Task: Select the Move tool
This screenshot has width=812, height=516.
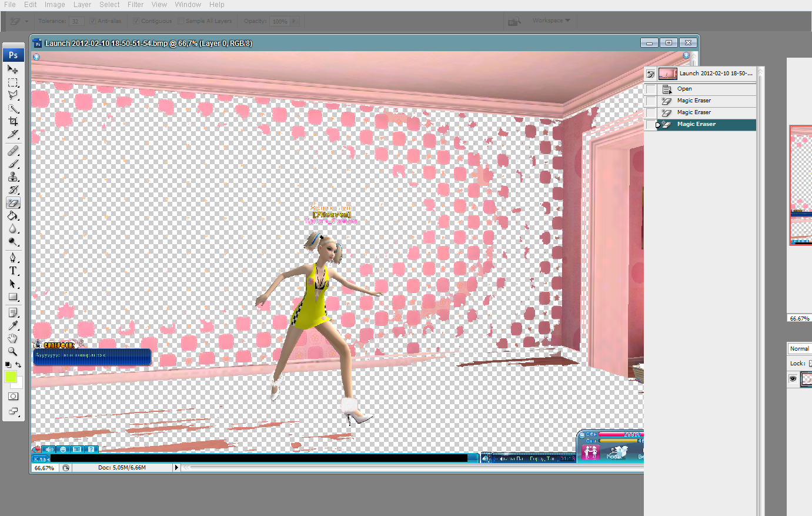Action: (13, 69)
